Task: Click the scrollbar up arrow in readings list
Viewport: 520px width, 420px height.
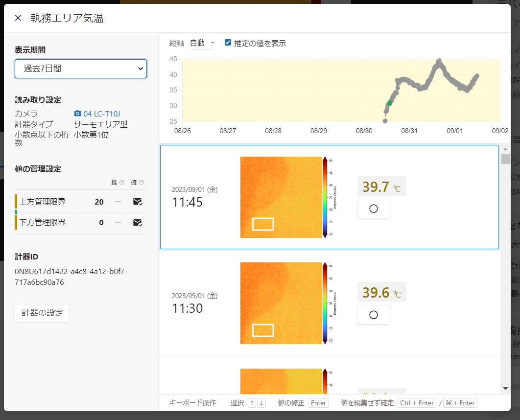Action: click(x=505, y=149)
